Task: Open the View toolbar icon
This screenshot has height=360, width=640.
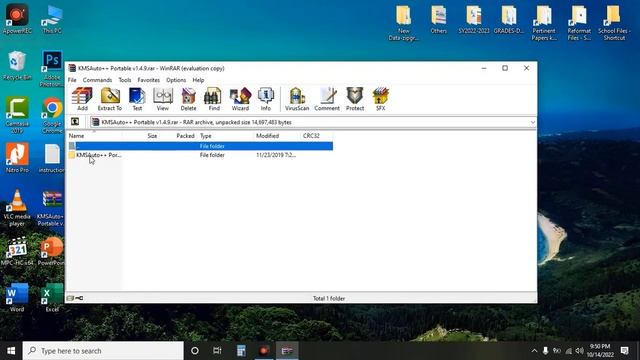Action: (x=162, y=99)
